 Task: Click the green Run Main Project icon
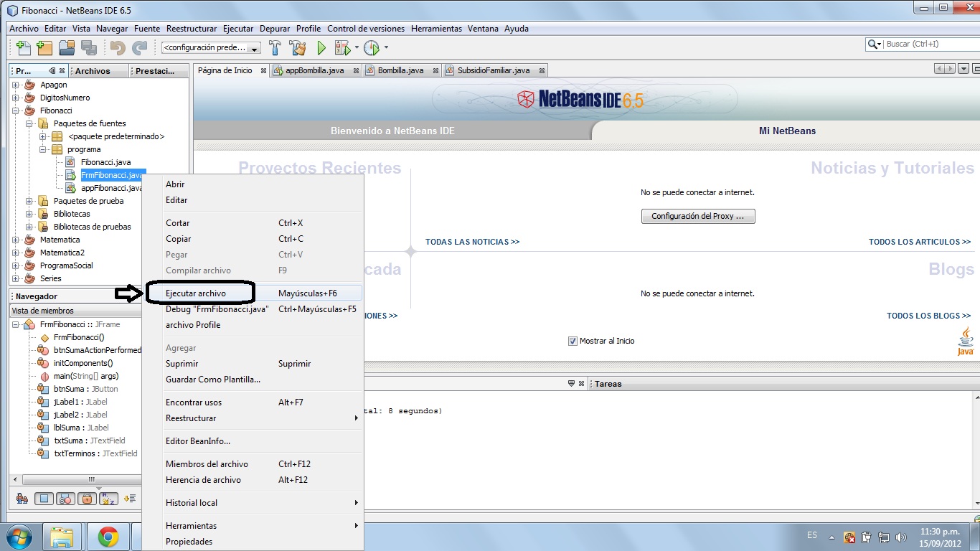pos(320,47)
